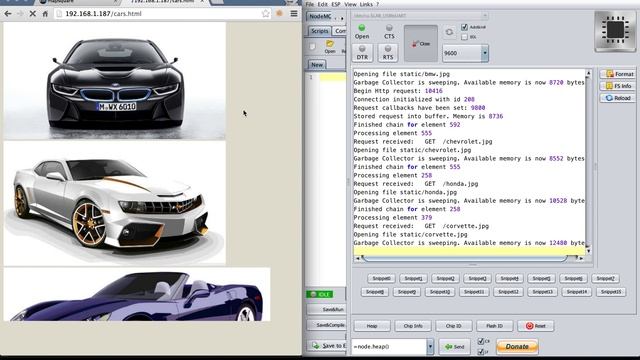
Task: Open the Edit menu
Action: click(x=322, y=4)
